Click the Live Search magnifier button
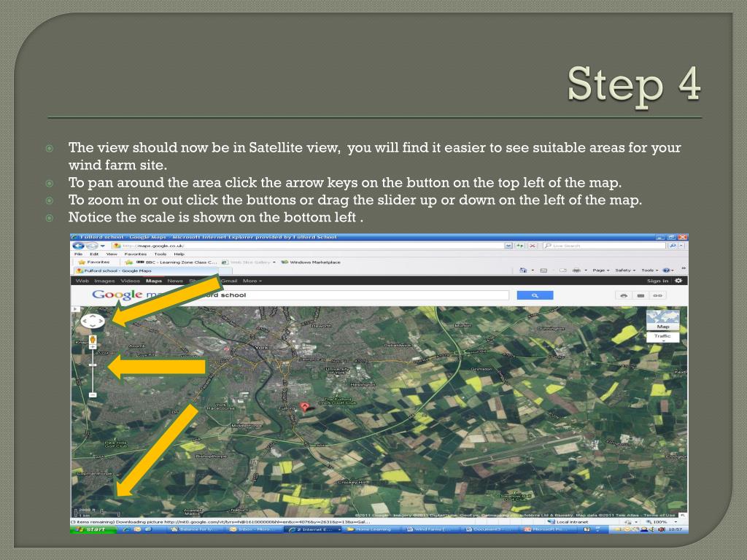The image size is (747, 560). (672, 246)
